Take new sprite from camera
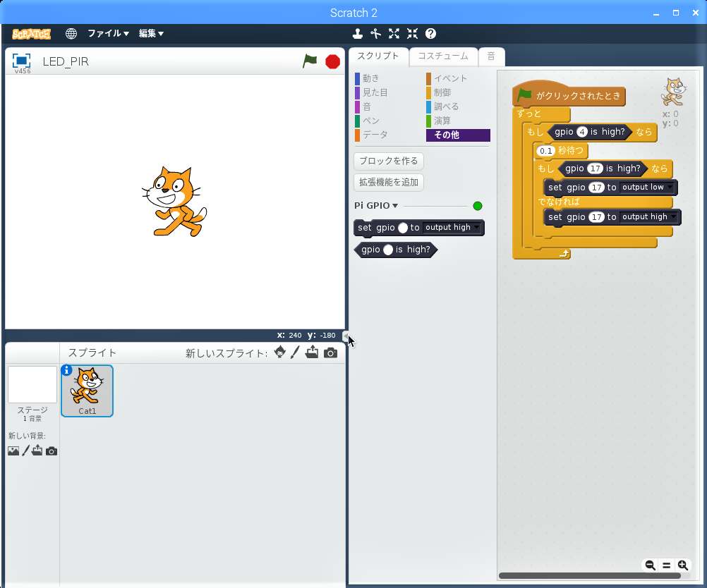This screenshot has height=588, width=707. (330, 353)
